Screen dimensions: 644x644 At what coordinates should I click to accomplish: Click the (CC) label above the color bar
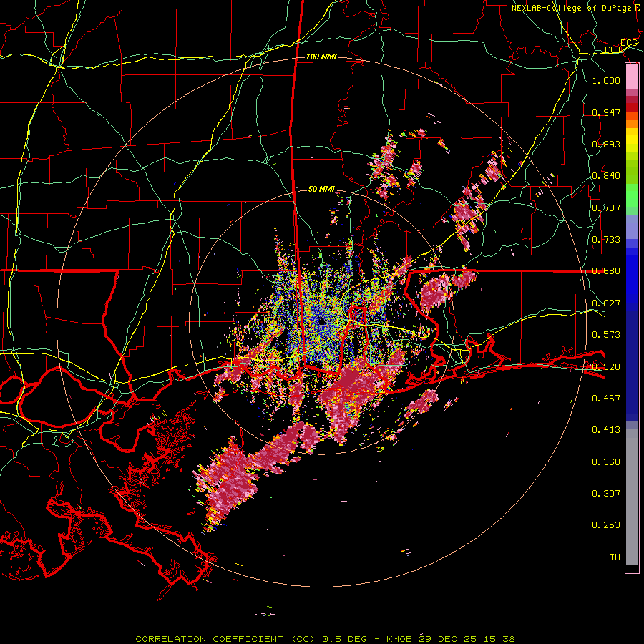point(611,49)
